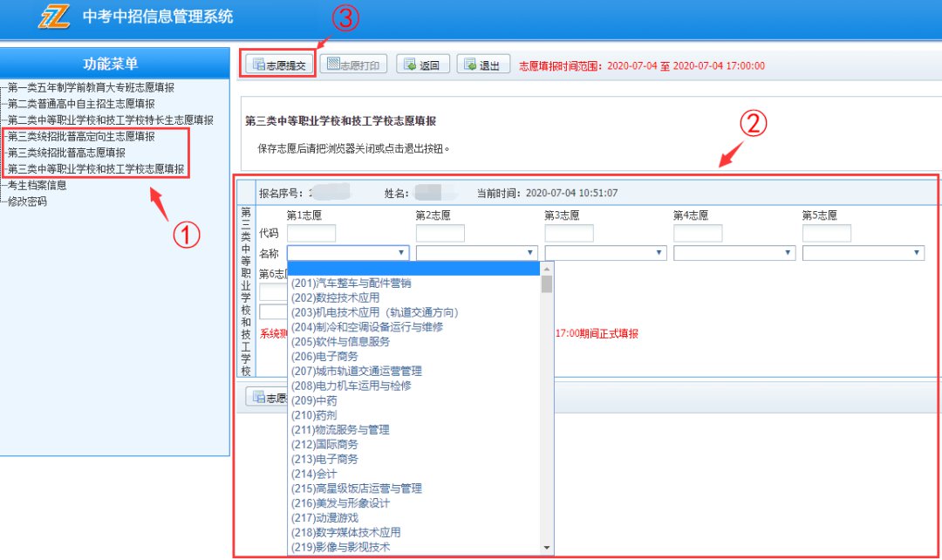The height and width of the screenshot is (560, 942).
Task: Open 修改密码 from the function menu
Action: (x=27, y=201)
